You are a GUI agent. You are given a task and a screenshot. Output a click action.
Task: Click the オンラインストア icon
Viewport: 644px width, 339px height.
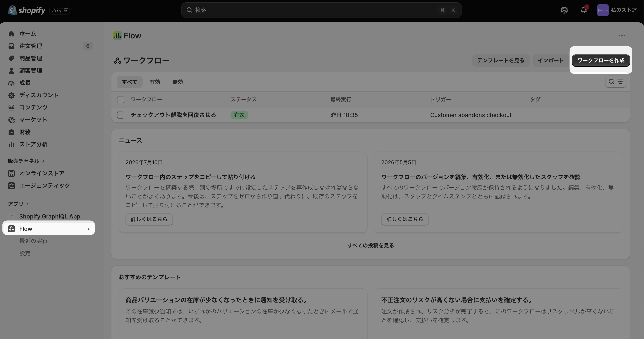tap(11, 173)
